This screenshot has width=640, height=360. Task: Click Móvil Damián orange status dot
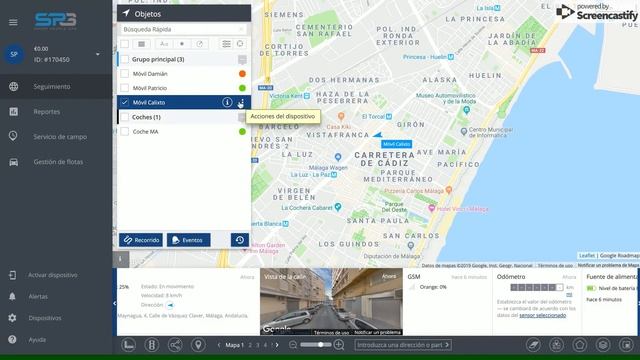(x=242, y=74)
